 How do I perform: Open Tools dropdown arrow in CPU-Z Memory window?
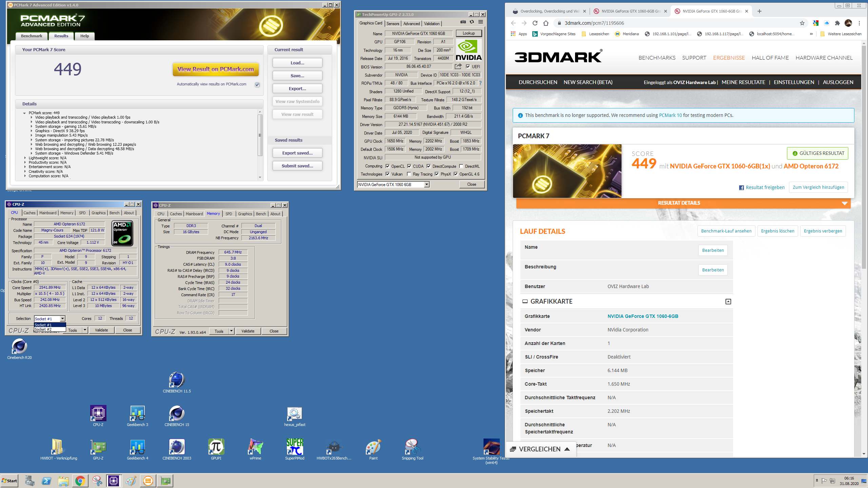(x=231, y=331)
